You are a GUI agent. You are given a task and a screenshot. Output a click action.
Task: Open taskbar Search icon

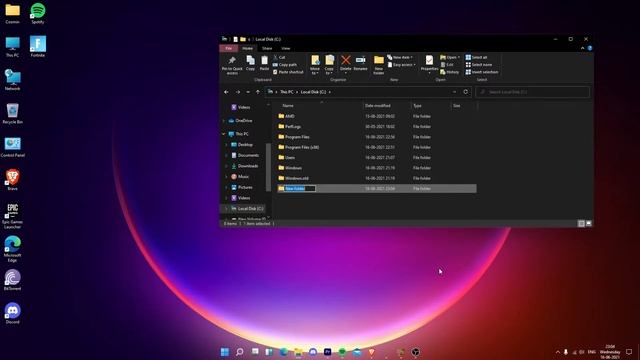tap(240, 352)
